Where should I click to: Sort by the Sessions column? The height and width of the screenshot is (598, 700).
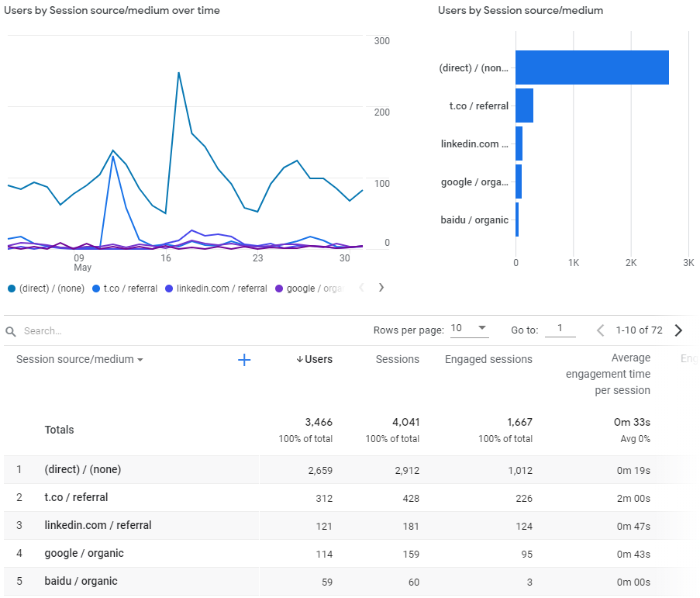(x=398, y=360)
